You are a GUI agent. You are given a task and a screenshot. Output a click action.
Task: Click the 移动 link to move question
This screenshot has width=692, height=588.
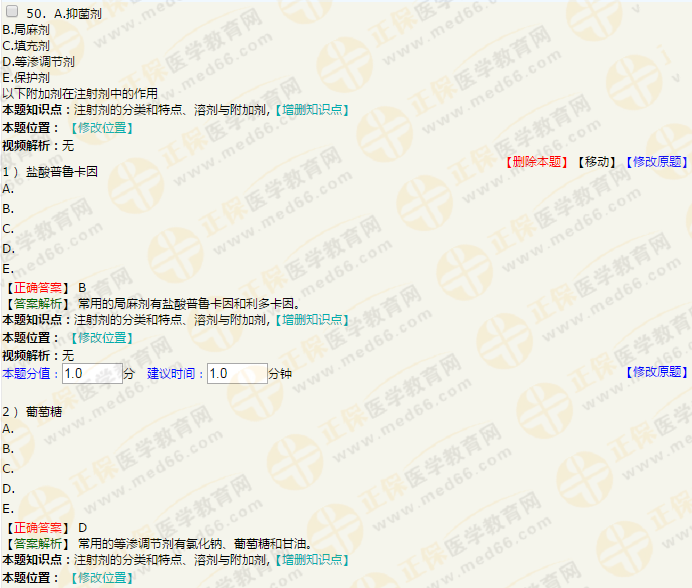[x=596, y=161]
